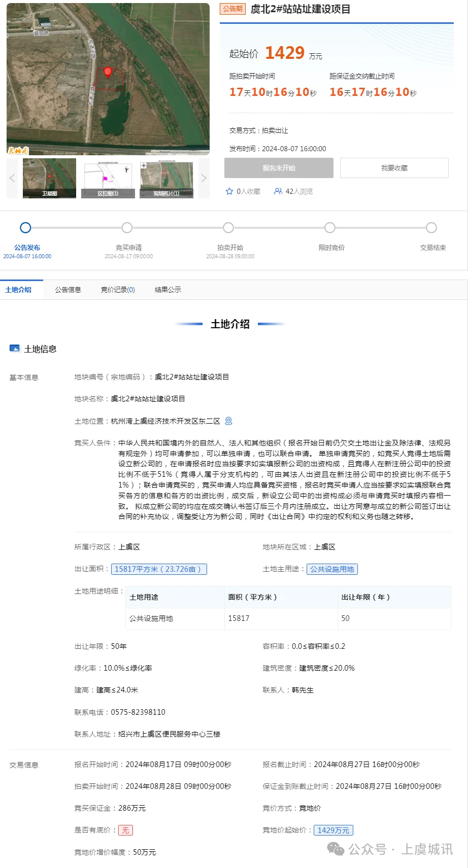Click the 交易方式：拍卖出让 line
The width and height of the screenshot is (468, 868).
(258, 130)
